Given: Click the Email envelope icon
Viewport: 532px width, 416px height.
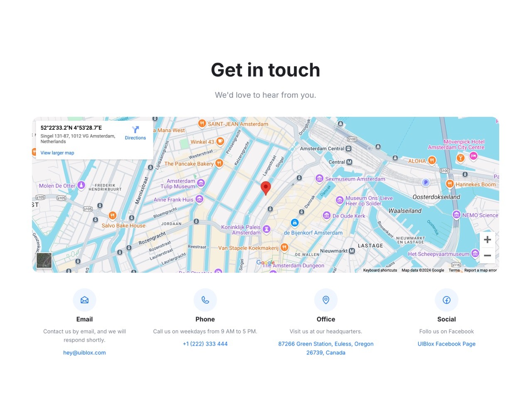Looking at the screenshot, I should point(84,300).
